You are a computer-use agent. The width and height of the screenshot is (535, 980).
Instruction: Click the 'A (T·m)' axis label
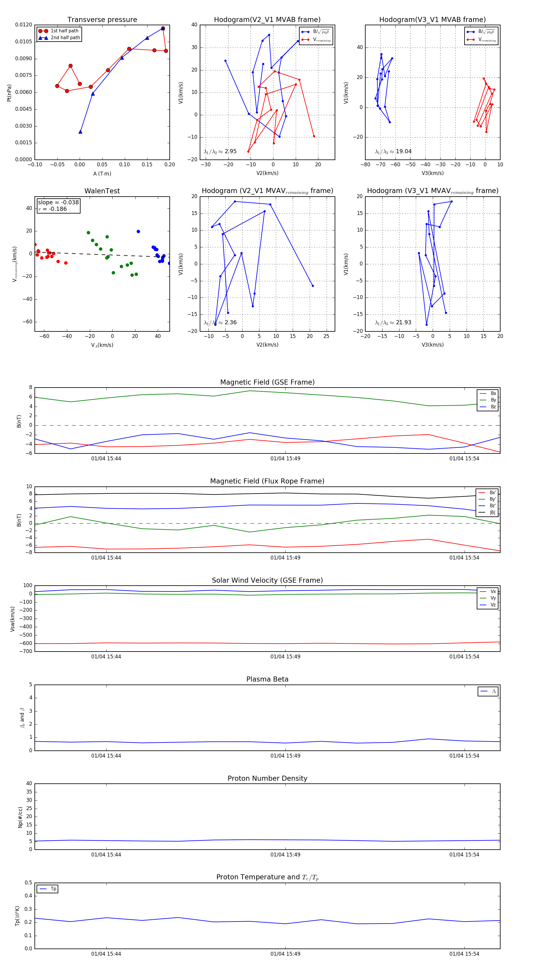[x=102, y=173]
